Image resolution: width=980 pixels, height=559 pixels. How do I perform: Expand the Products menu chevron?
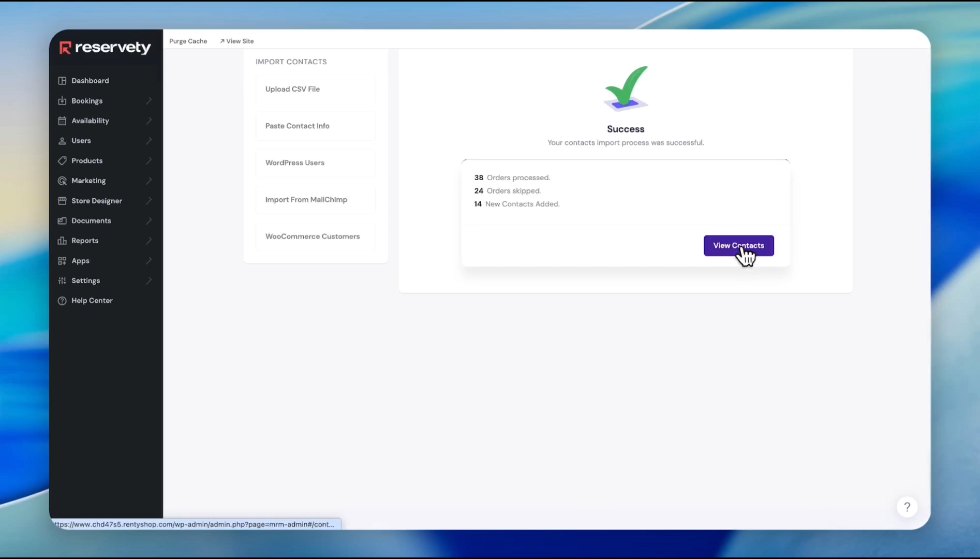click(x=149, y=161)
